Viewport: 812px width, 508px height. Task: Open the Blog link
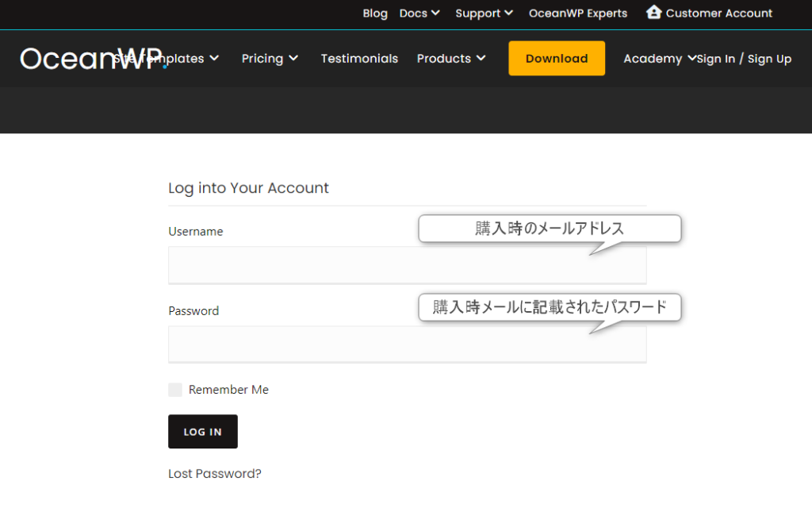[x=375, y=13]
